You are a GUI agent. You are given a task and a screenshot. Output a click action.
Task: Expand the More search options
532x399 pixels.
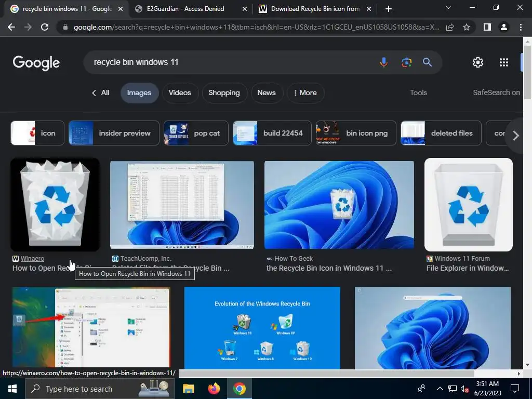305,93
